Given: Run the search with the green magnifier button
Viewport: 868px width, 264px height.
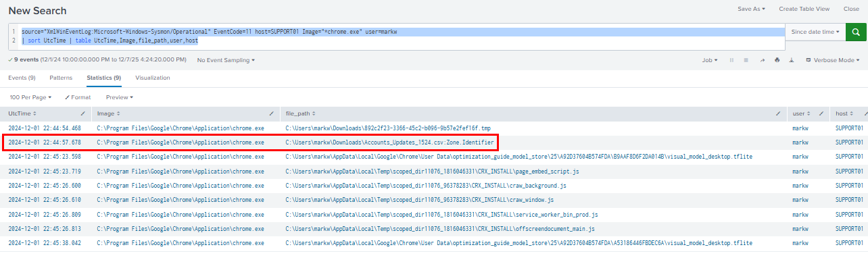Looking at the screenshot, I should (x=857, y=32).
